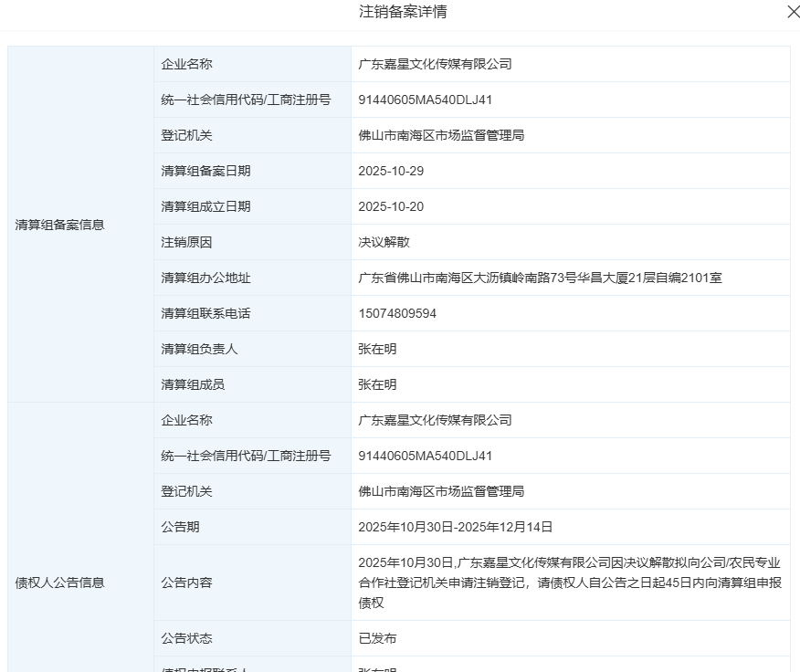
Task: Click the 清算组联系电话 field label
Action: tap(205, 313)
